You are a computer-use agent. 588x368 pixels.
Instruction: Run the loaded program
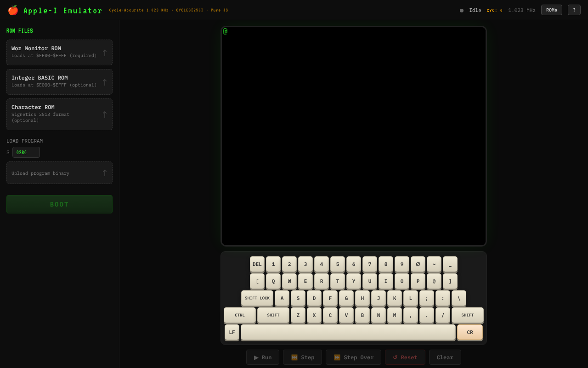tap(262, 357)
